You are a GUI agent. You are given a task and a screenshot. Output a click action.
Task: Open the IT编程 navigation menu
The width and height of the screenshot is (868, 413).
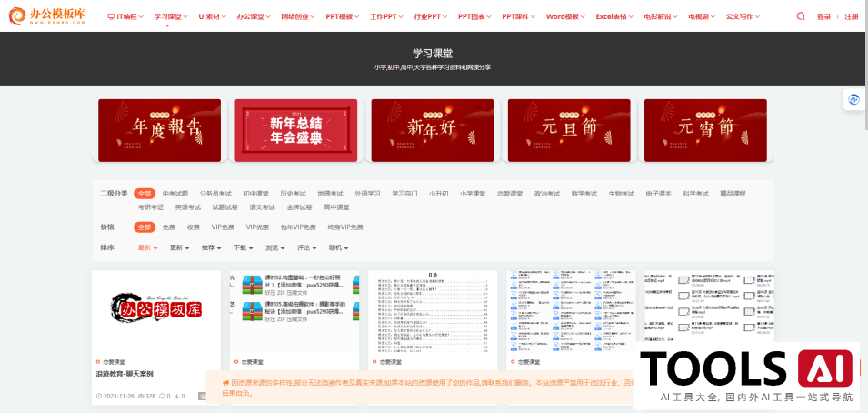click(x=125, y=16)
